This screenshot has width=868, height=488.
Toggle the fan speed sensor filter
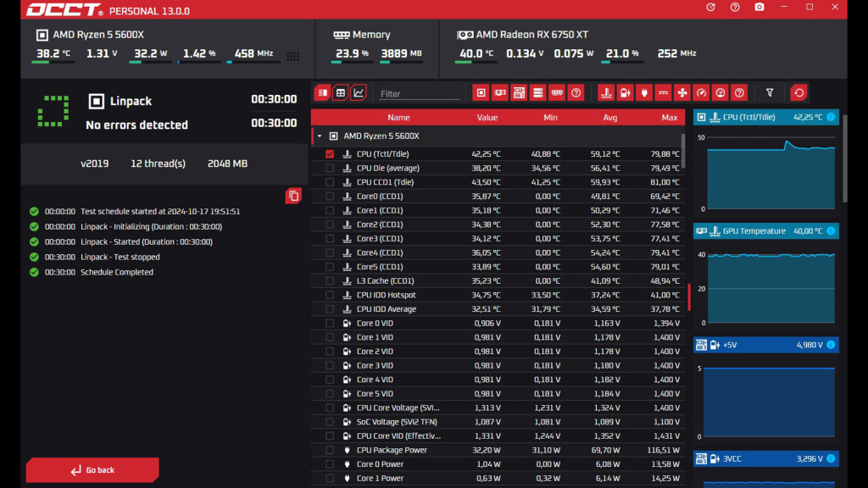682,92
